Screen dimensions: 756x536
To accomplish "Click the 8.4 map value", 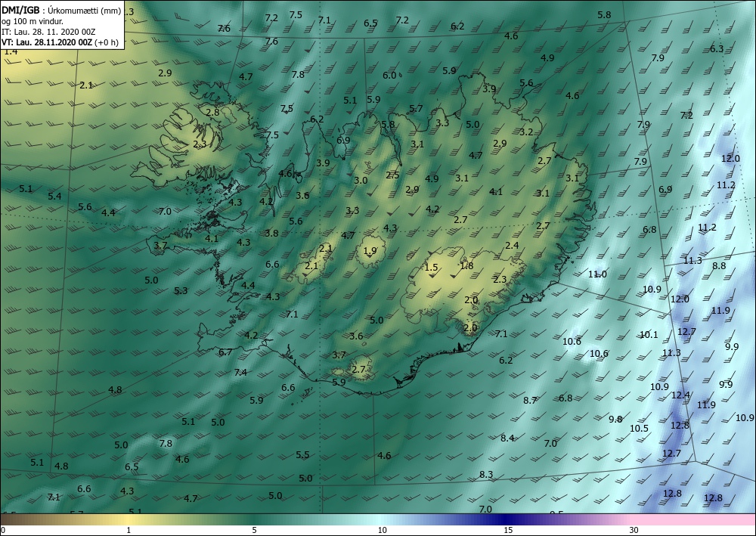I will point(507,438).
